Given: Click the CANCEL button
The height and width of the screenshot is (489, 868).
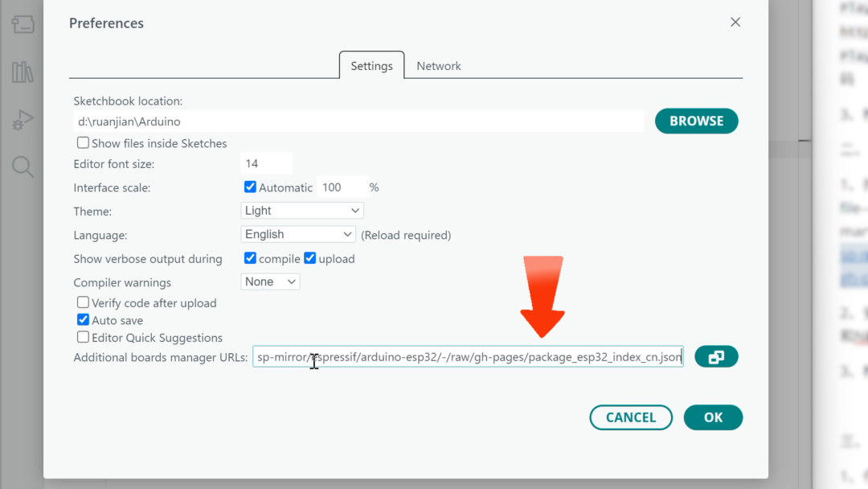Looking at the screenshot, I should pyautogui.click(x=631, y=417).
